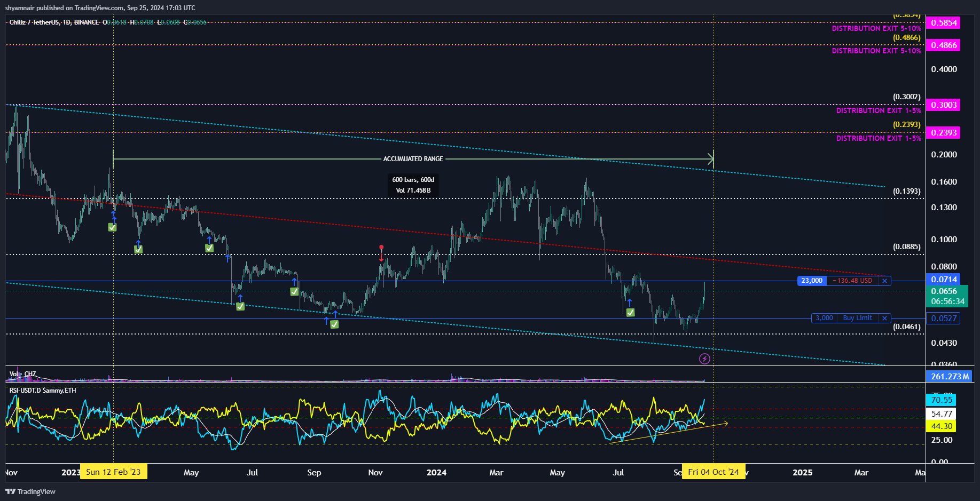Close the 23,000 position with its X

pos(884,281)
